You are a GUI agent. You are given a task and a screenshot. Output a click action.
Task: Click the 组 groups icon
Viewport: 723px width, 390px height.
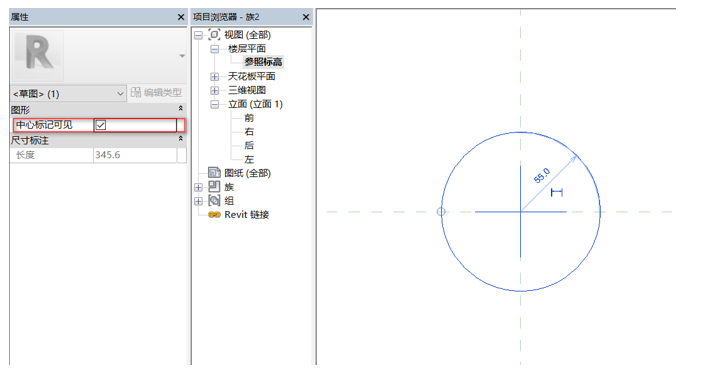click(x=214, y=201)
